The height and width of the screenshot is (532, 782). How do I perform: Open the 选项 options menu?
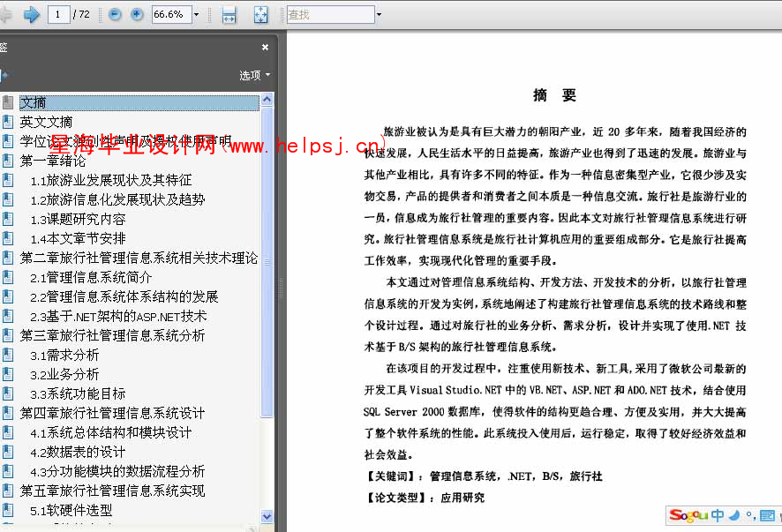(x=254, y=75)
